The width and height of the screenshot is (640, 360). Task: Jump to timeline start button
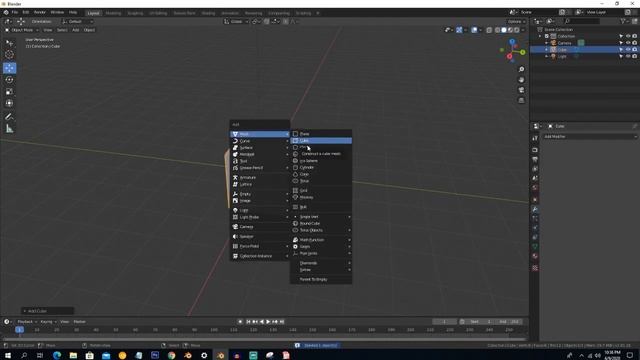[248, 322]
